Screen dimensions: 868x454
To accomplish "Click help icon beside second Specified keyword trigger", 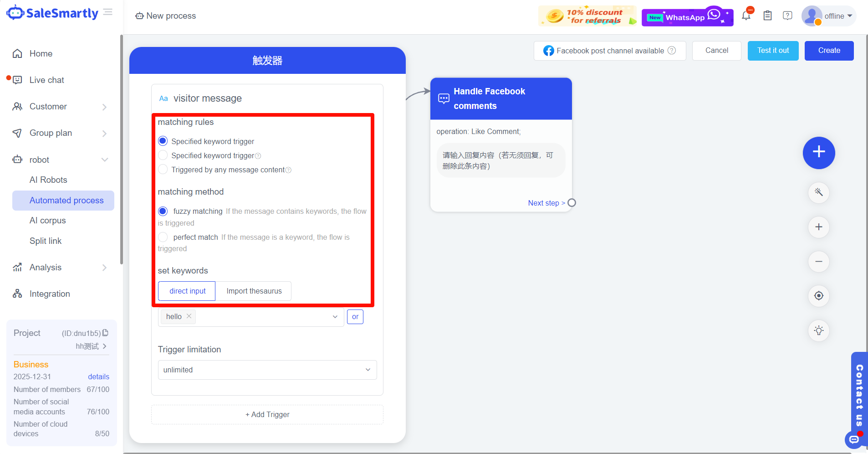I will pos(258,156).
